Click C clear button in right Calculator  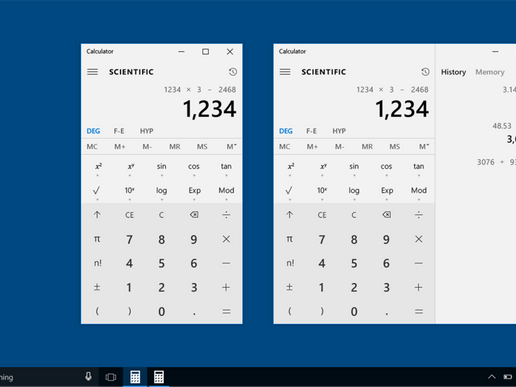[354, 215]
